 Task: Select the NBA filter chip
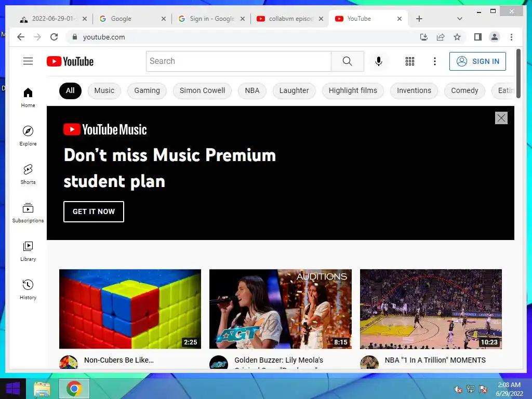tap(252, 90)
